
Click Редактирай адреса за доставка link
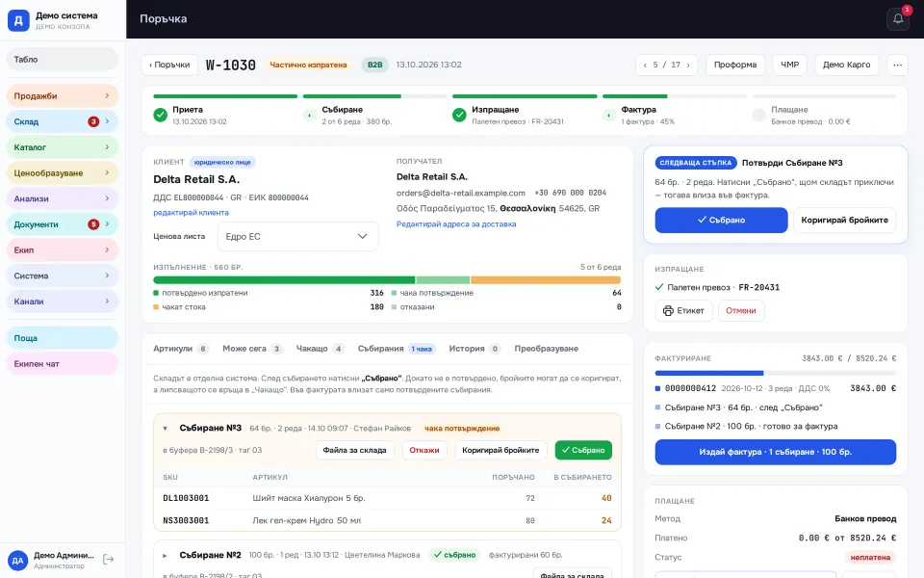pos(456,224)
